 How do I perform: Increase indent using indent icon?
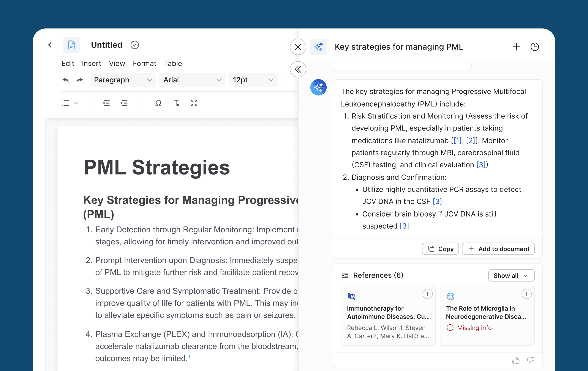(x=124, y=103)
